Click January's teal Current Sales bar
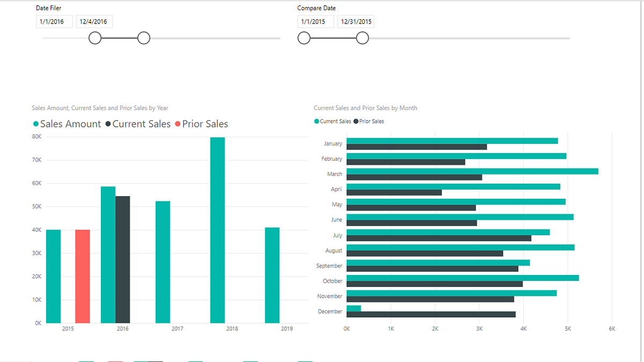The width and height of the screenshot is (644, 362). click(x=451, y=140)
